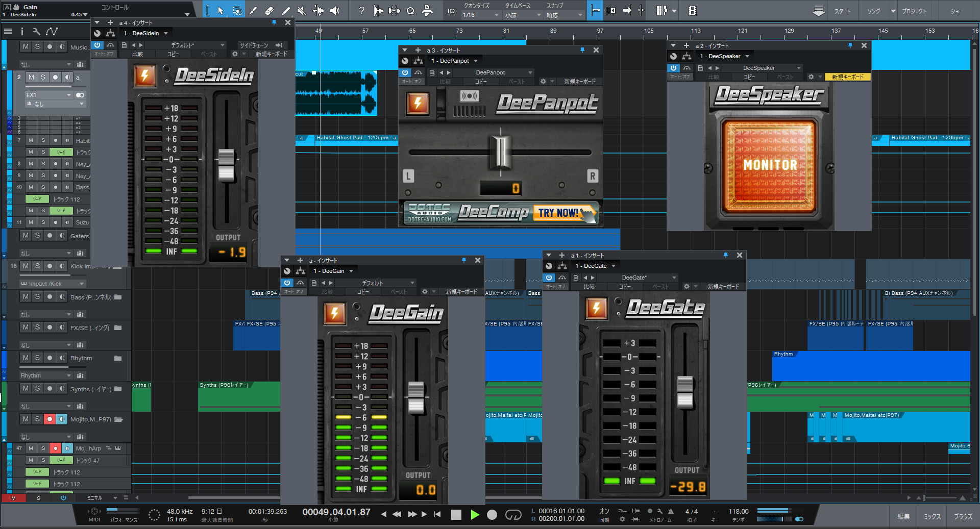
Task: Open the timebase dropdown
Action: (523, 15)
